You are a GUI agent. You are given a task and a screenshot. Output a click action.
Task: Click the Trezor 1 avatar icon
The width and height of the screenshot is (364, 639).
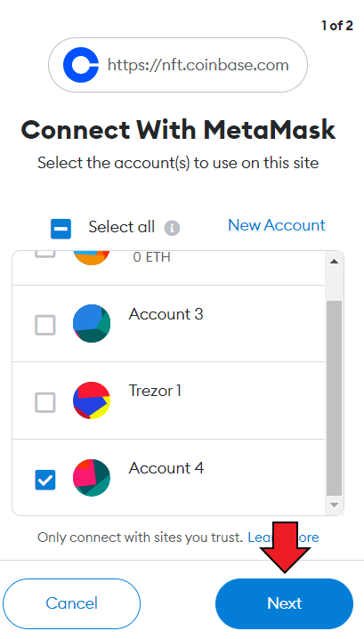92,400
